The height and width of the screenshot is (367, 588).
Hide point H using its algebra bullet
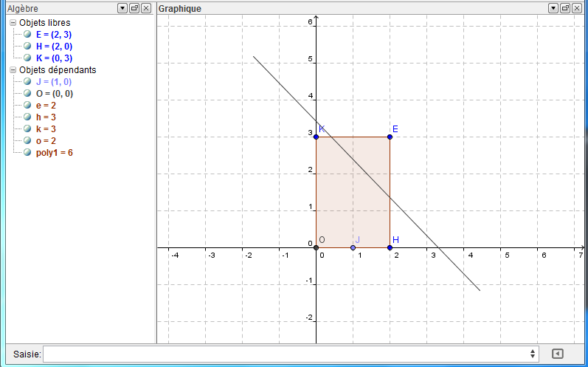pos(28,47)
